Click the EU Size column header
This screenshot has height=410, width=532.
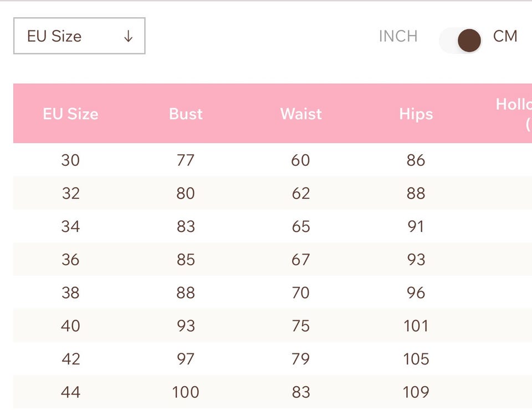click(x=70, y=114)
